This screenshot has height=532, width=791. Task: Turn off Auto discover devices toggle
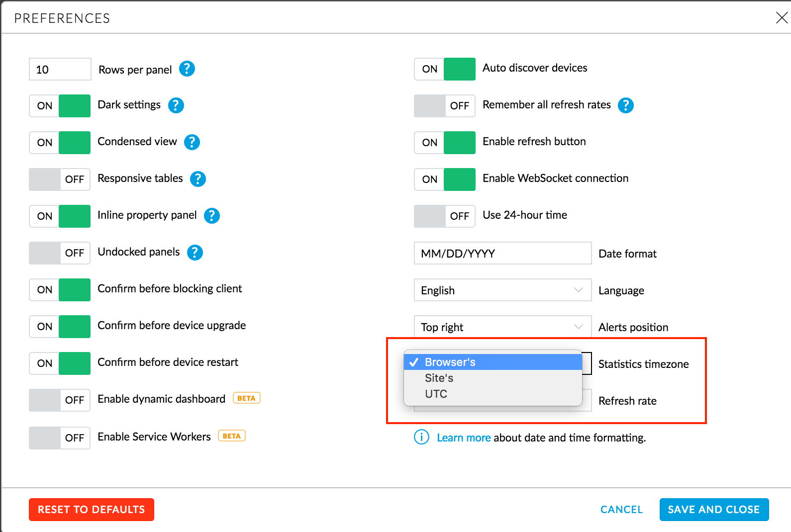pyautogui.click(x=445, y=69)
